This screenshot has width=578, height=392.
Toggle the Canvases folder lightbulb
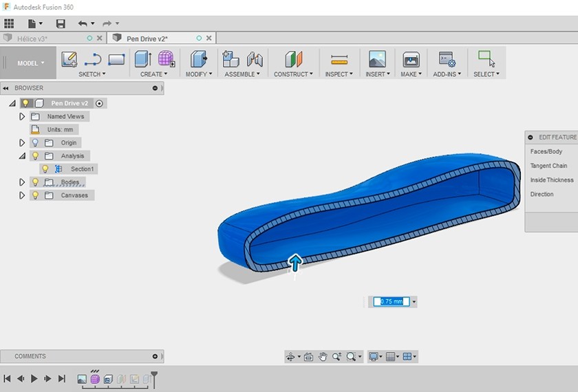point(35,195)
